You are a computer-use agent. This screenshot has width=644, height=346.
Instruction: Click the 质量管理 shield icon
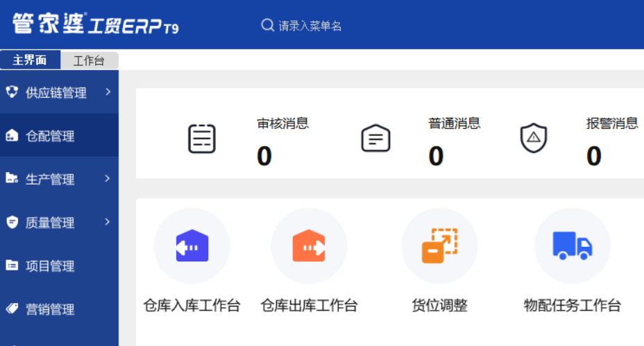(12, 222)
